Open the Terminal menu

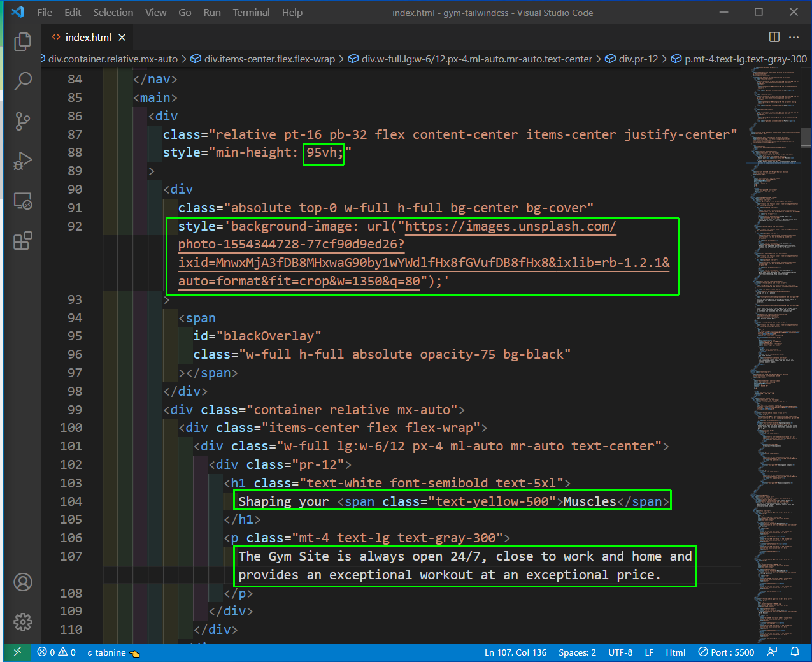coord(251,13)
